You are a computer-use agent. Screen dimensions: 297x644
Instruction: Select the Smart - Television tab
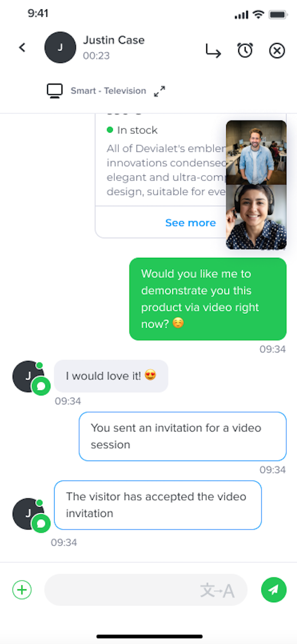pyautogui.click(x=108, y=91)
